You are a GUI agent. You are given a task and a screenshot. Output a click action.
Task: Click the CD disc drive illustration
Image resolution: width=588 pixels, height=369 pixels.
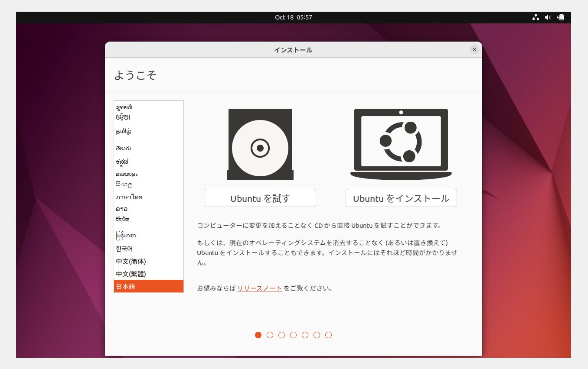tap(260, 144)
